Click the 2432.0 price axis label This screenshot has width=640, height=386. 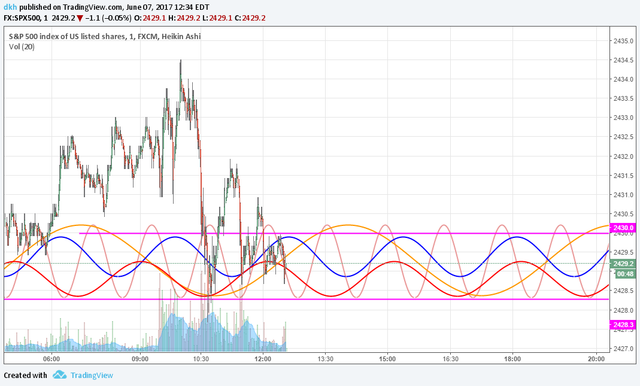624,156
